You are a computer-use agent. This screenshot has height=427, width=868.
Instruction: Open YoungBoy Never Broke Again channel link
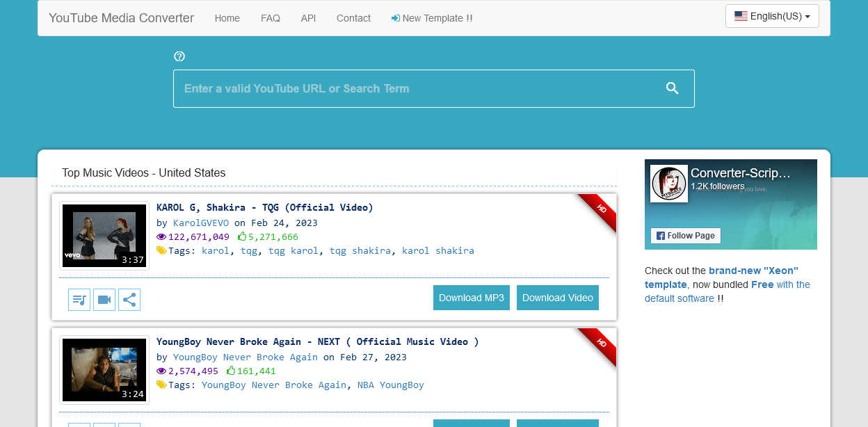point(246,357)
